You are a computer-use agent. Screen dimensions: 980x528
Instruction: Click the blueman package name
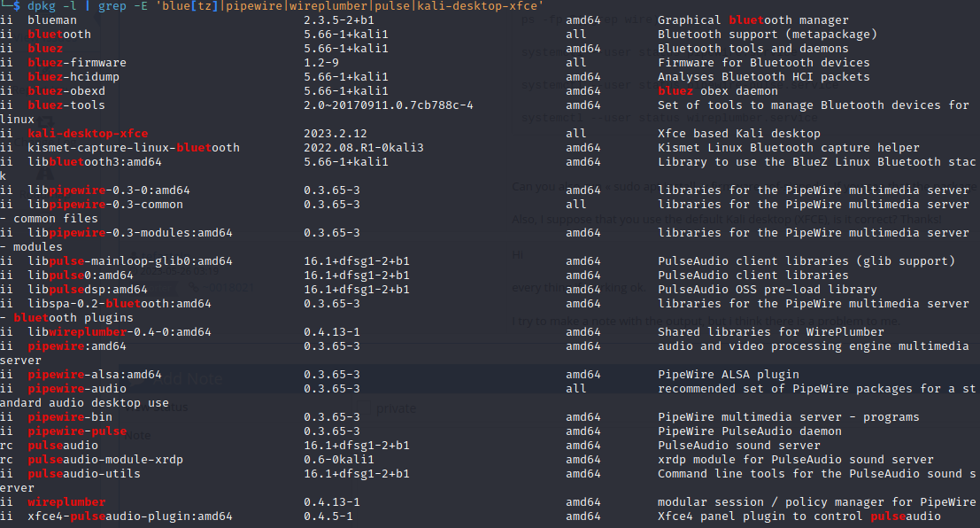tap(52, 19)
